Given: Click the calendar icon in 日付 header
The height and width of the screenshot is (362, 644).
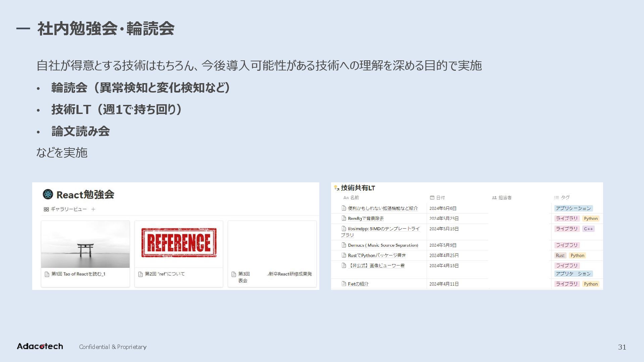Looking at the screenshot, I should pos(432,198).
